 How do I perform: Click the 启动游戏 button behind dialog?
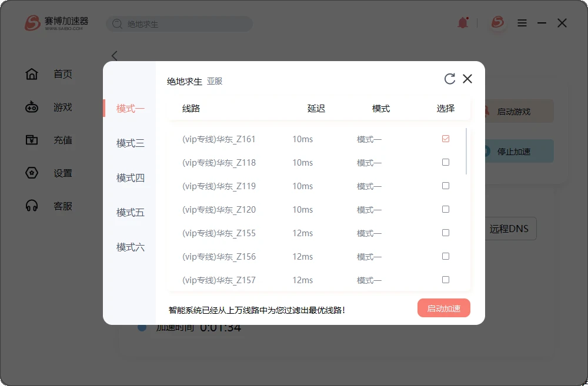point(519,111)
